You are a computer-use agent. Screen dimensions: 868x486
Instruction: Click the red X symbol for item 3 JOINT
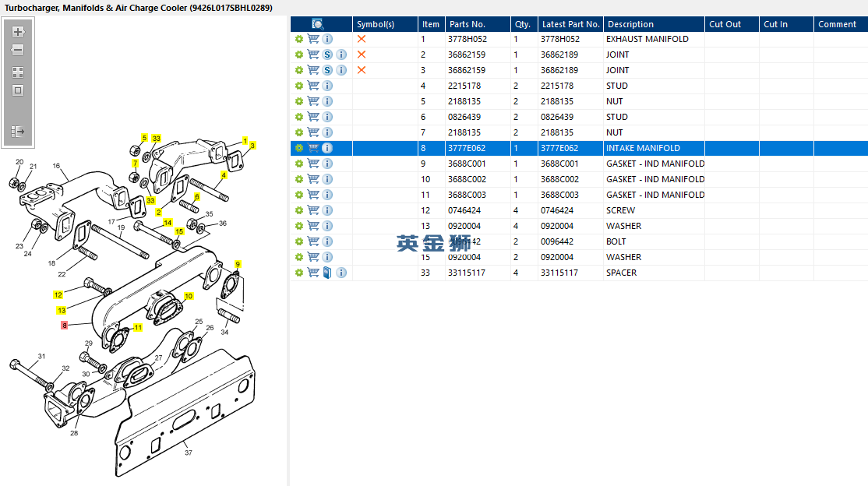(362, 70)
